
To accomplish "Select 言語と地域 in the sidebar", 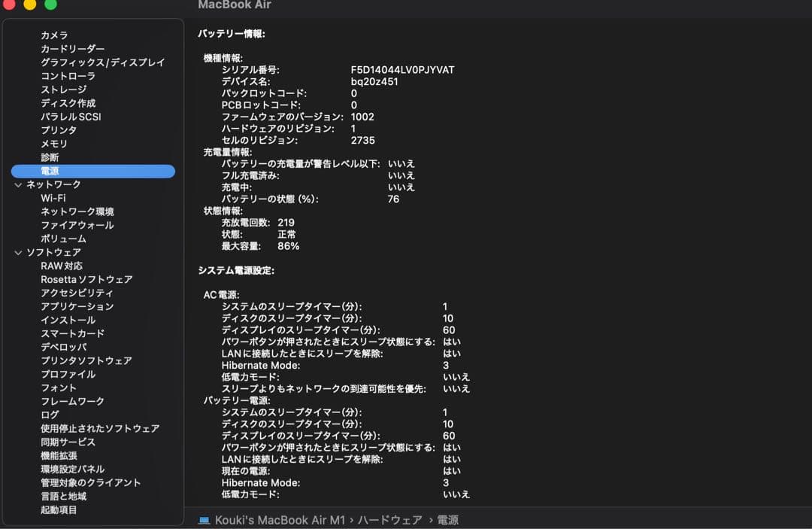I will 64,496.
